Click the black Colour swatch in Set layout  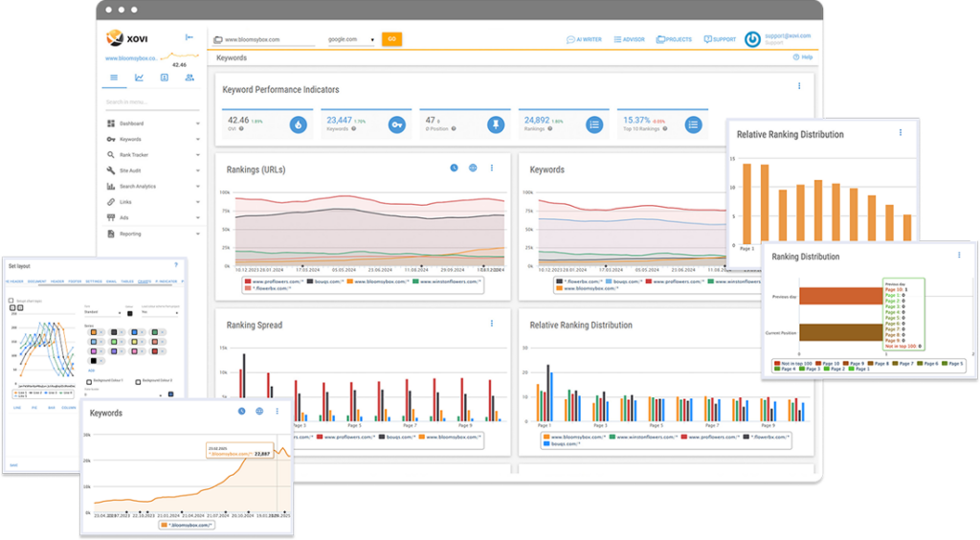point(130,312)
